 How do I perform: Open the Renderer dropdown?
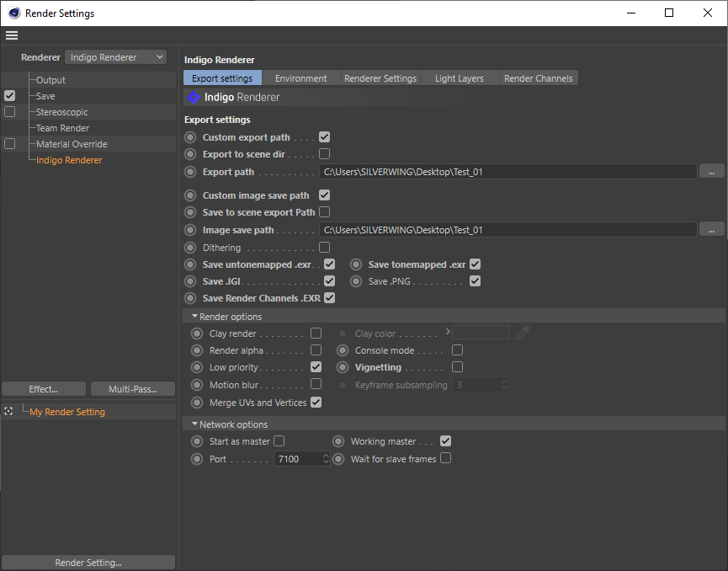[116, 57]
